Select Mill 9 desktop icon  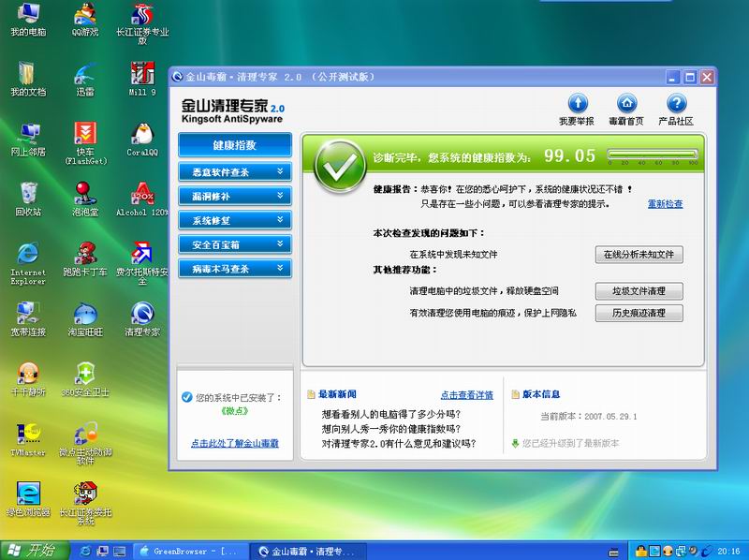(x=142, y=80)
